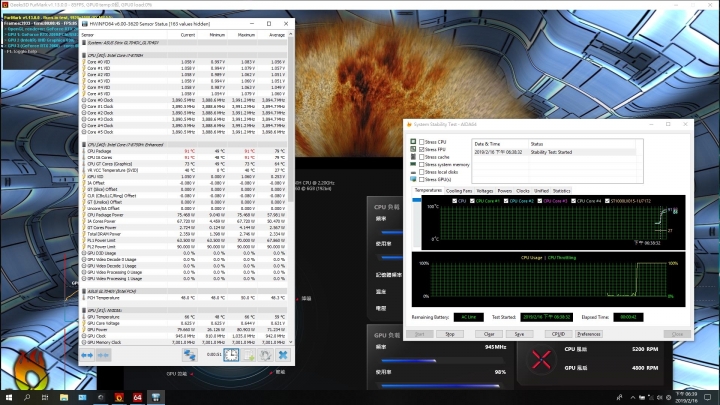Screen dimensions: 720x405
Task: Switch to the Temperatures tab
Action: tap(428, 190)
